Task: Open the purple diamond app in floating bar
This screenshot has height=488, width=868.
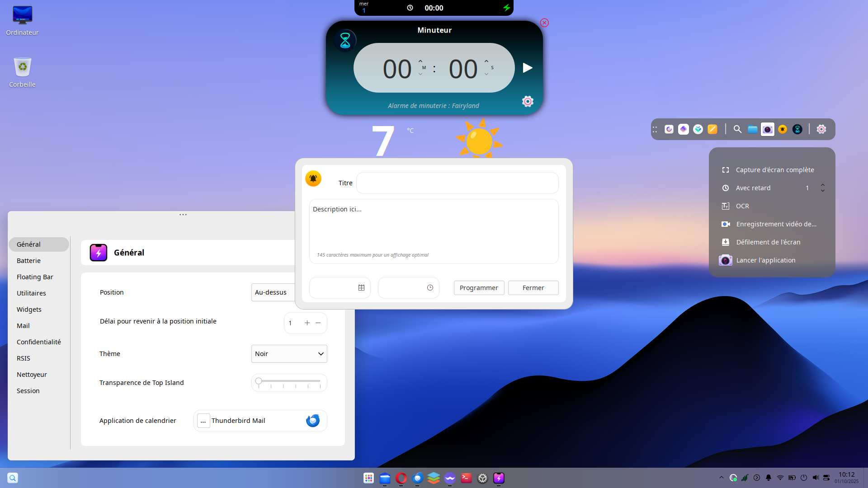Action: click(x=684, y=129)
